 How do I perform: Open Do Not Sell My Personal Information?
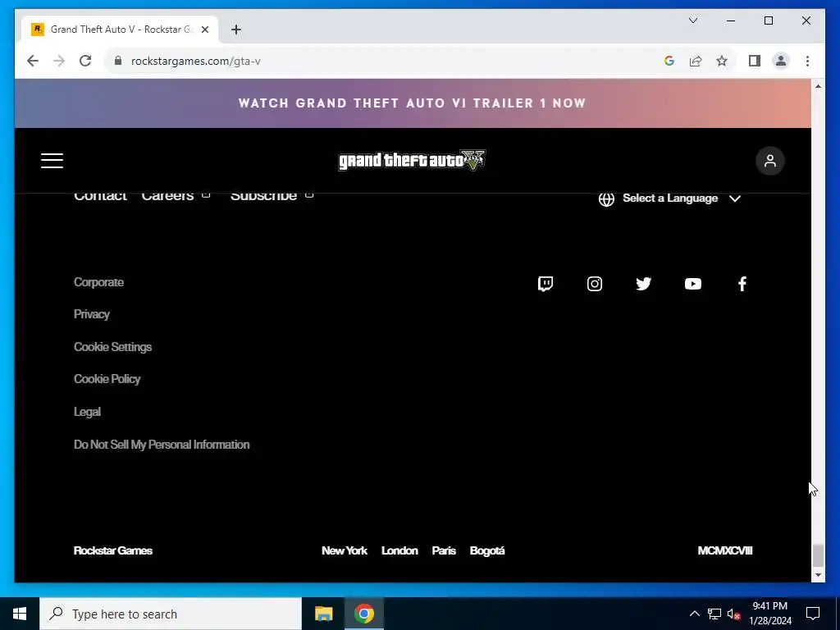point(162,445)
